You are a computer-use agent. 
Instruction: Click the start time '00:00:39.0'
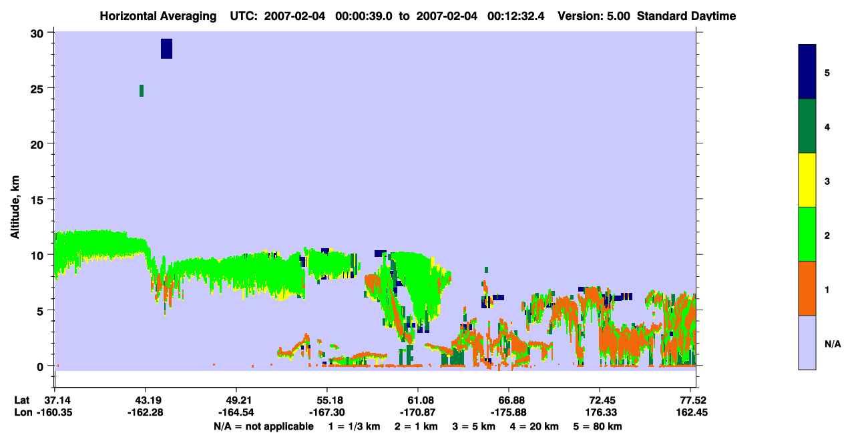coord(365,16)
